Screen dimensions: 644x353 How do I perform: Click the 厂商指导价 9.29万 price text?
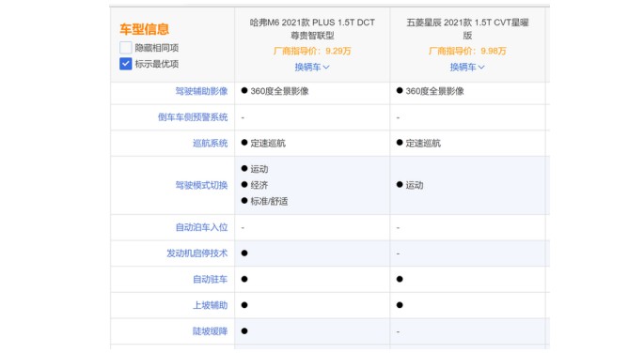312,52
